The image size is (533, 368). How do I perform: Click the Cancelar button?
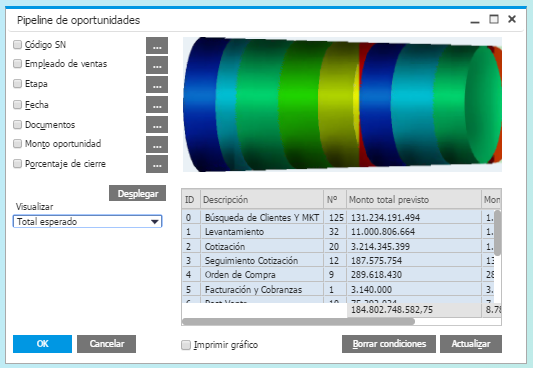(106, 344)
